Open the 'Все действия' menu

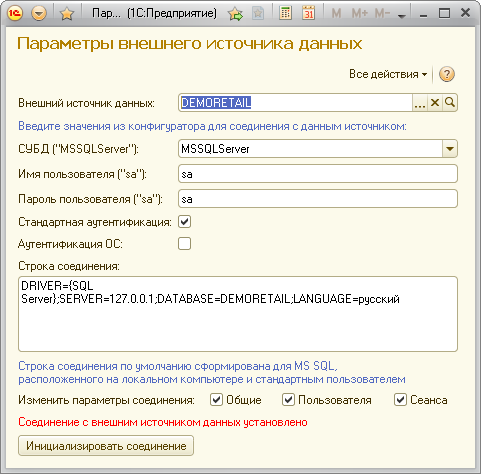[x=388, y=74]
